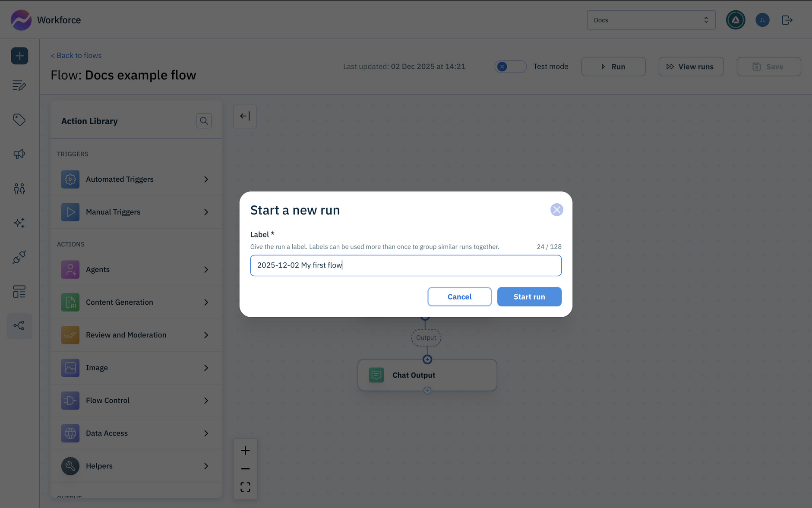This screenshot has width=812, height=508.
Task: Collapse the Action Library panel
Action: tap(245, 116)
